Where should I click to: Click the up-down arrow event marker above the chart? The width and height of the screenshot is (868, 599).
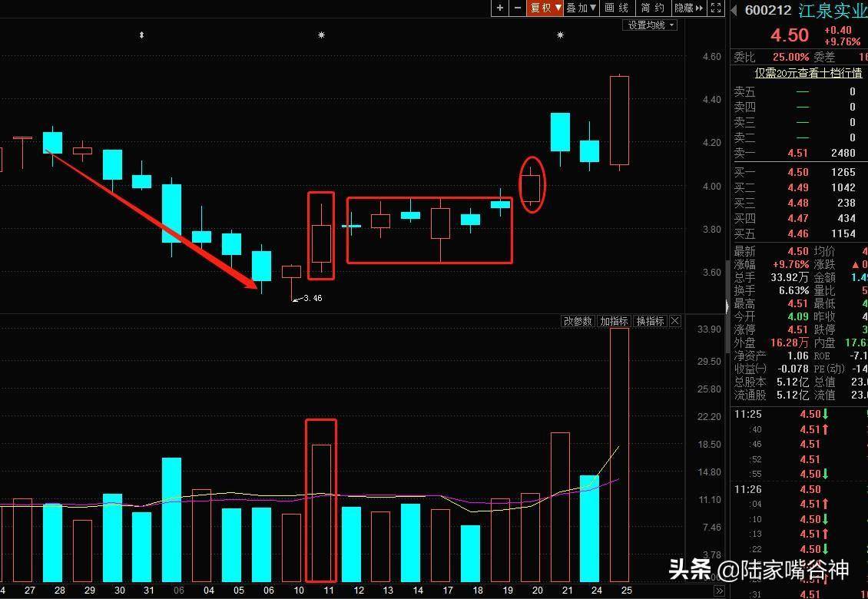coord(141,35)
